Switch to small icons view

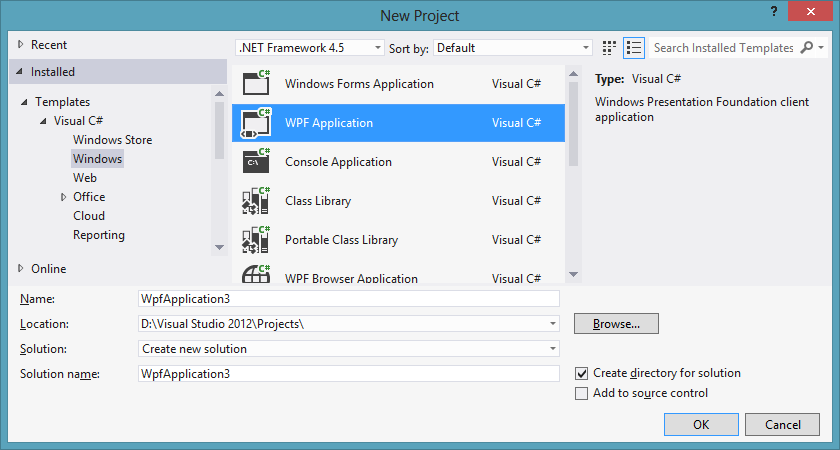point(610,48)
